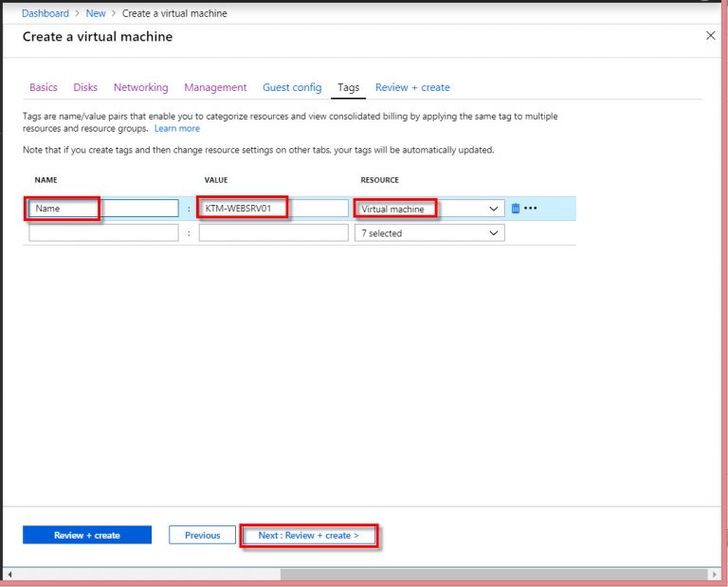
Task: Switch to the Basics tab
Action: coord(44,87)
